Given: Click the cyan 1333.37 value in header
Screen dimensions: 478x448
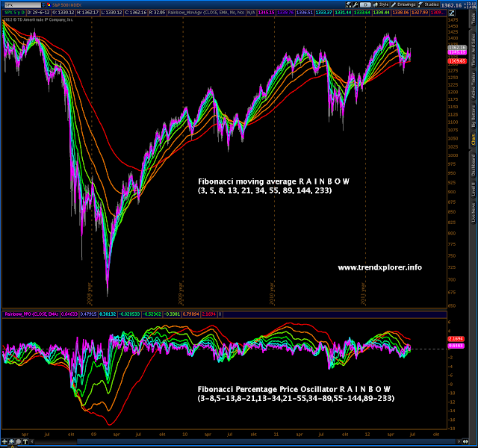Looking at the screenshot, I should click(x=323, y=13).
